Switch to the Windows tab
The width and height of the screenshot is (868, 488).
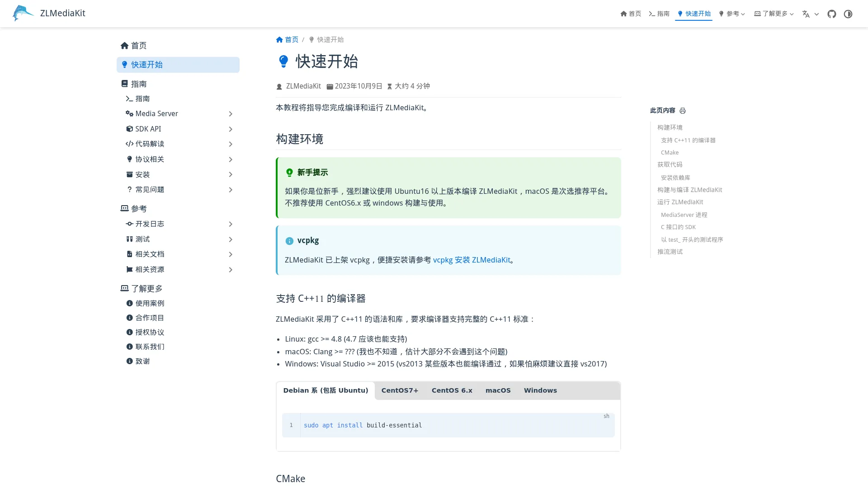(540, 390)
